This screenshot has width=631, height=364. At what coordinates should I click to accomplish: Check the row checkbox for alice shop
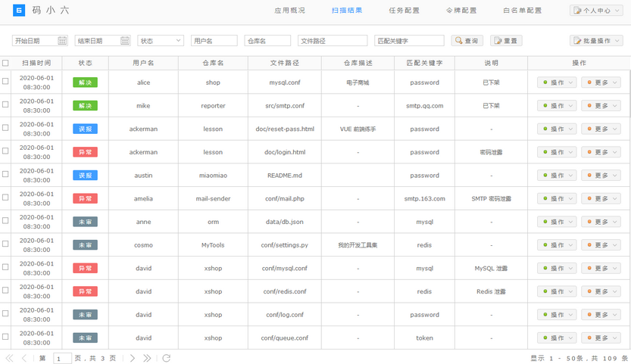5,81
